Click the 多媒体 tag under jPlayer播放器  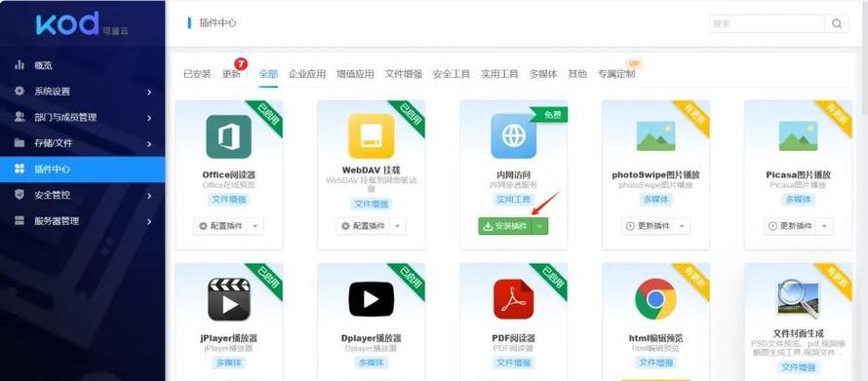(228, 362)
